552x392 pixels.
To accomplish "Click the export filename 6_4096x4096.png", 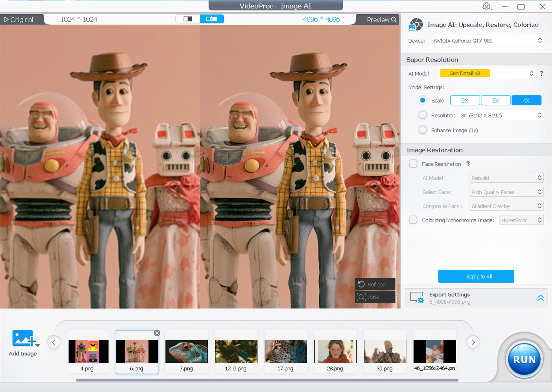I will pyautogui.click(x=449, y=302).
